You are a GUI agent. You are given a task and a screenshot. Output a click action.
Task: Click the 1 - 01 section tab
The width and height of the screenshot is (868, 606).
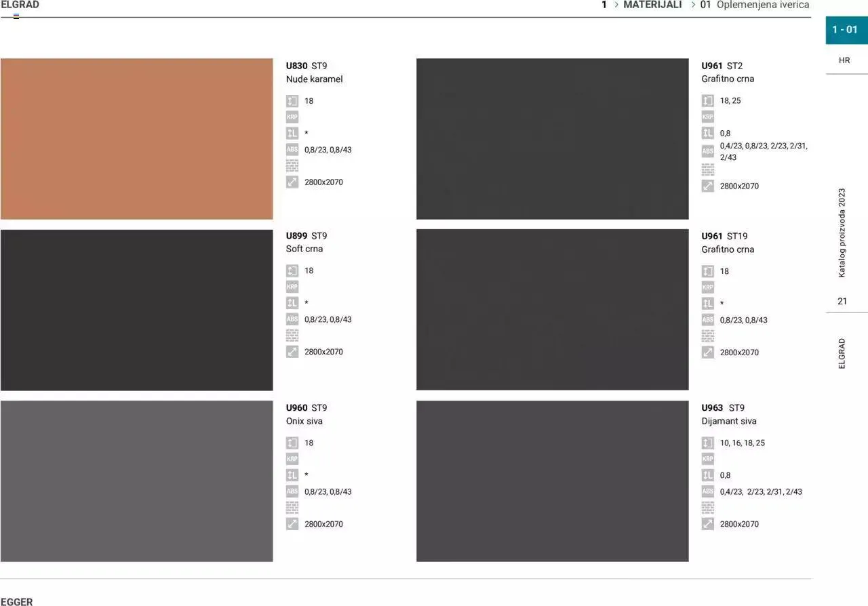[x=845, y=30]
